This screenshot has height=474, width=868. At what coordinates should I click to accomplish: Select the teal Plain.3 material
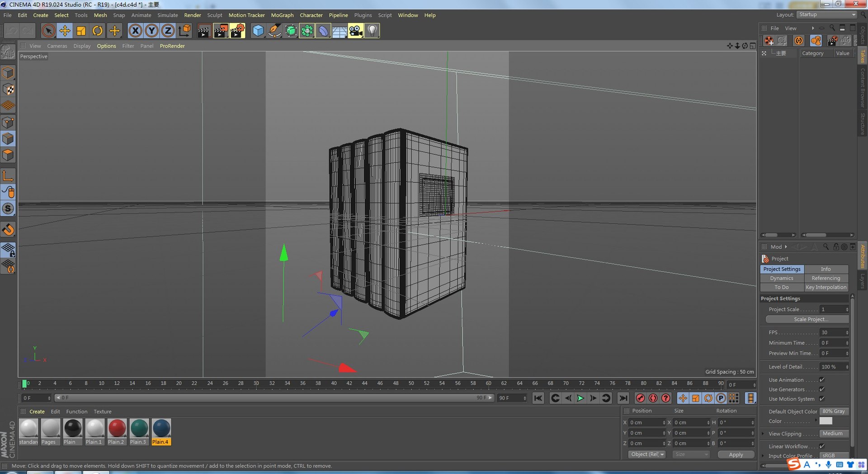pyautogui.click(x=139, y=432)
